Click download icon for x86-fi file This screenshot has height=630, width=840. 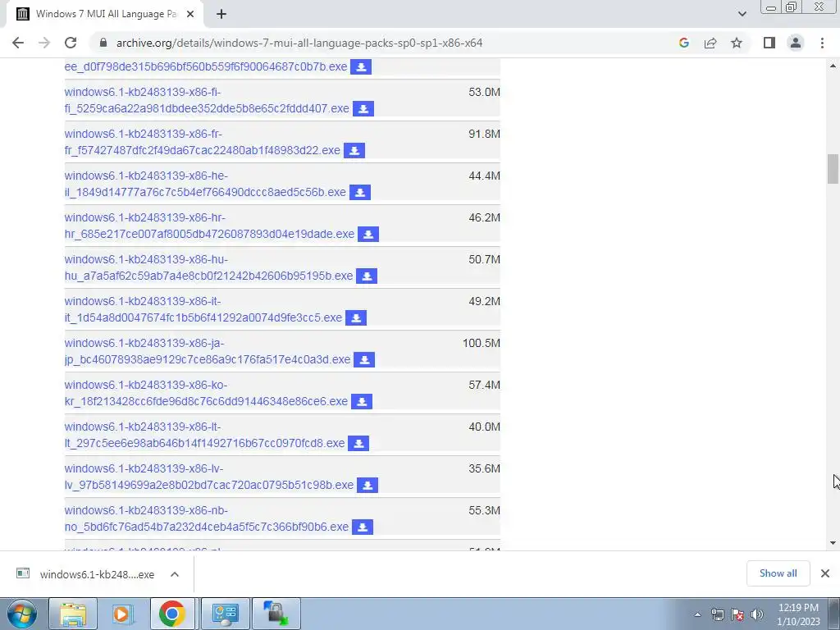tap(363, 109)
